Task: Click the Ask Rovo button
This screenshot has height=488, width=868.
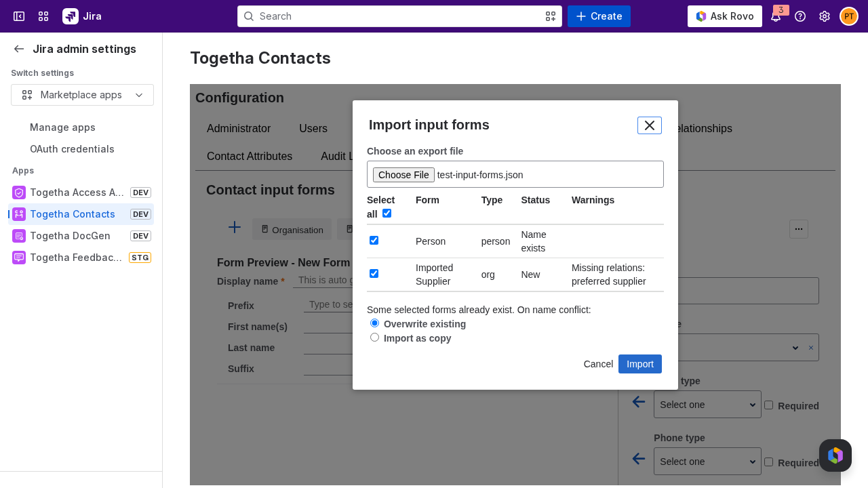Action: (x=725, y=16)
